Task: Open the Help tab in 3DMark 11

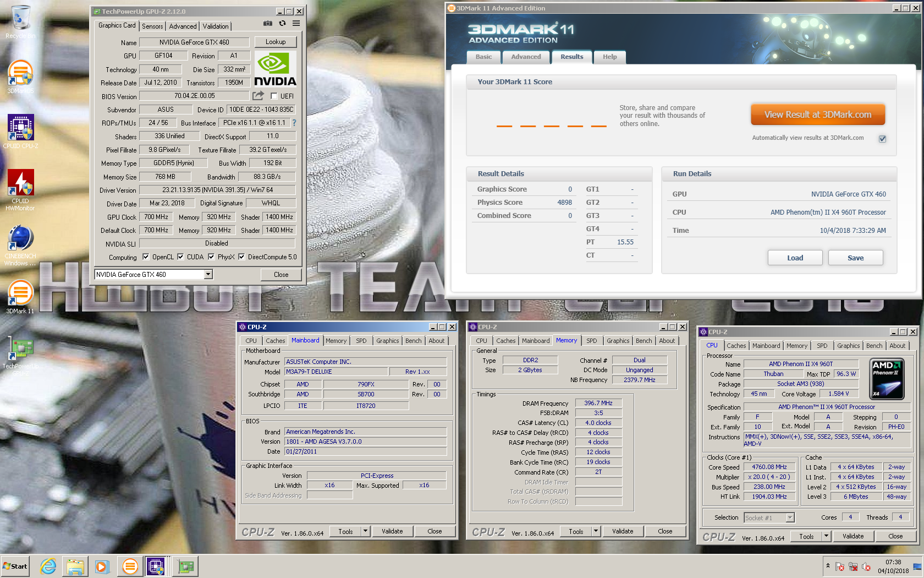Action: [x=609, y=57]
